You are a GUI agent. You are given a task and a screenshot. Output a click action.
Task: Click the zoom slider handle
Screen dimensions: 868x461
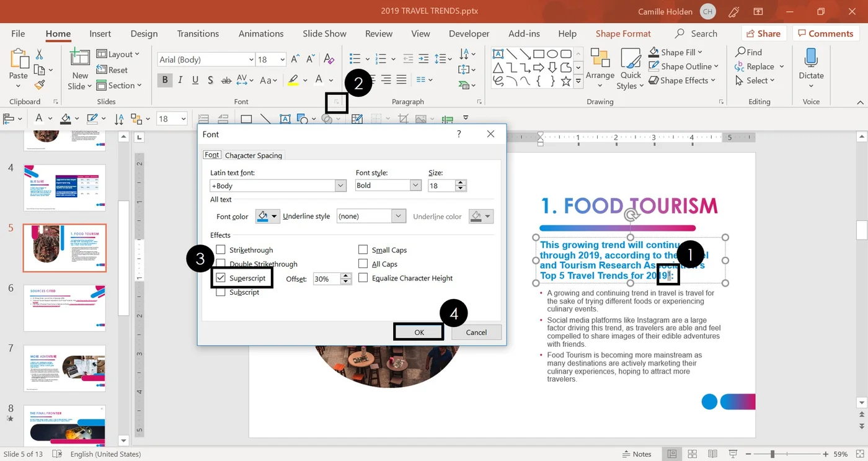[774, 454]
